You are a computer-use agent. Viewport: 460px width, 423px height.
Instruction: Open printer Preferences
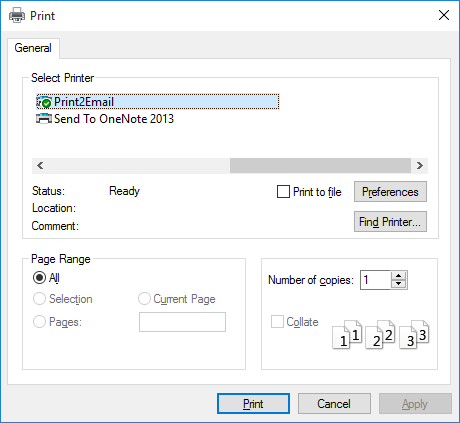pyautogui.click(x=390, y=192)
